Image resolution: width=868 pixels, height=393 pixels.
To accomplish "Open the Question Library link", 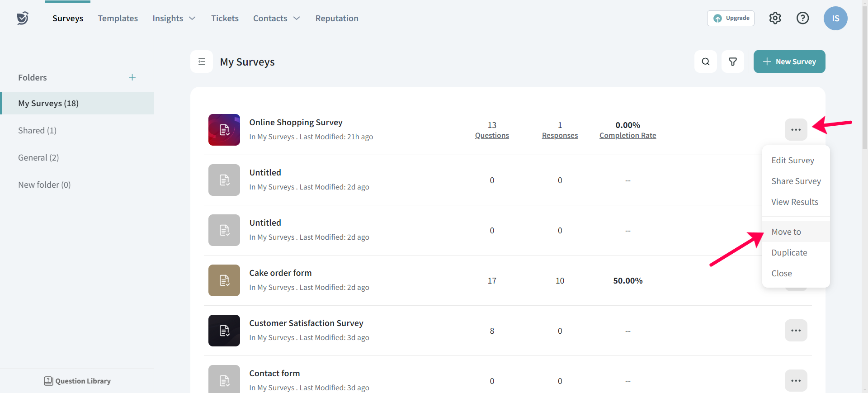I will tap(77, 381).
